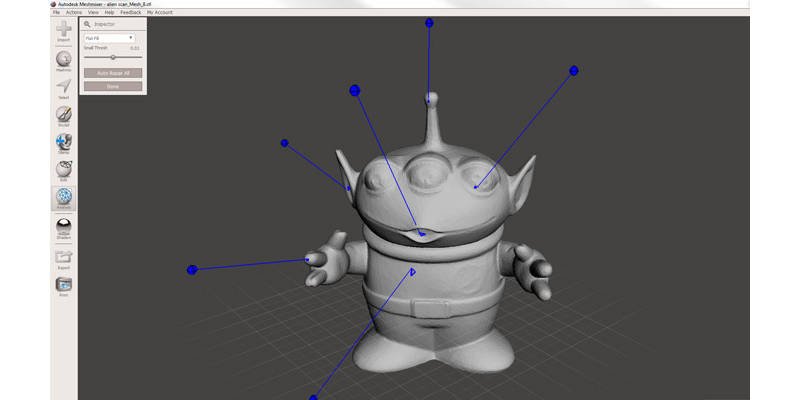800x400 pixels.
Task: Open the Export tool
Action: [x=64, y=259]
